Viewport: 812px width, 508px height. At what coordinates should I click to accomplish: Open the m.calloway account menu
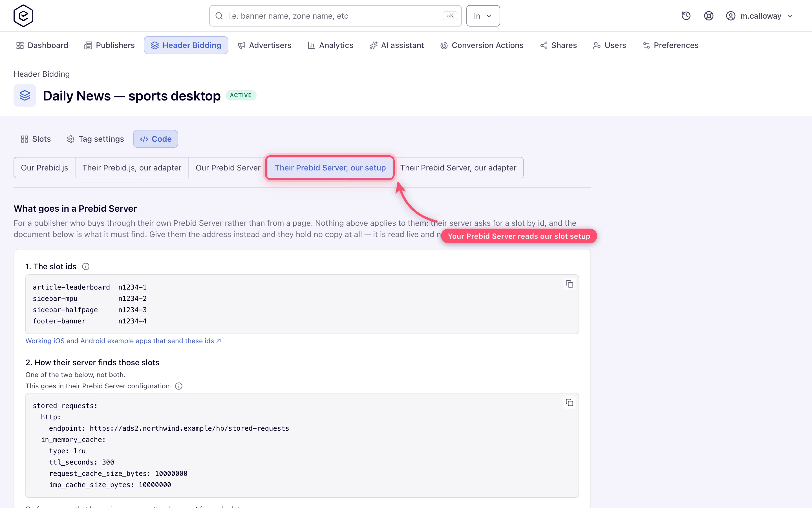coord(759,16)
